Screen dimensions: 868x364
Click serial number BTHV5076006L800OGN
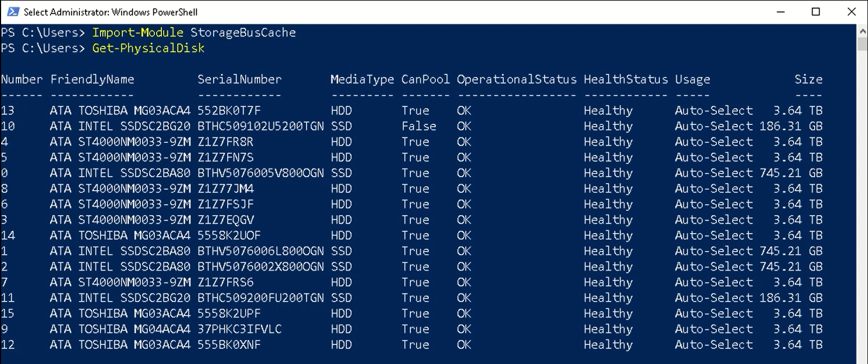pos(261,252)
